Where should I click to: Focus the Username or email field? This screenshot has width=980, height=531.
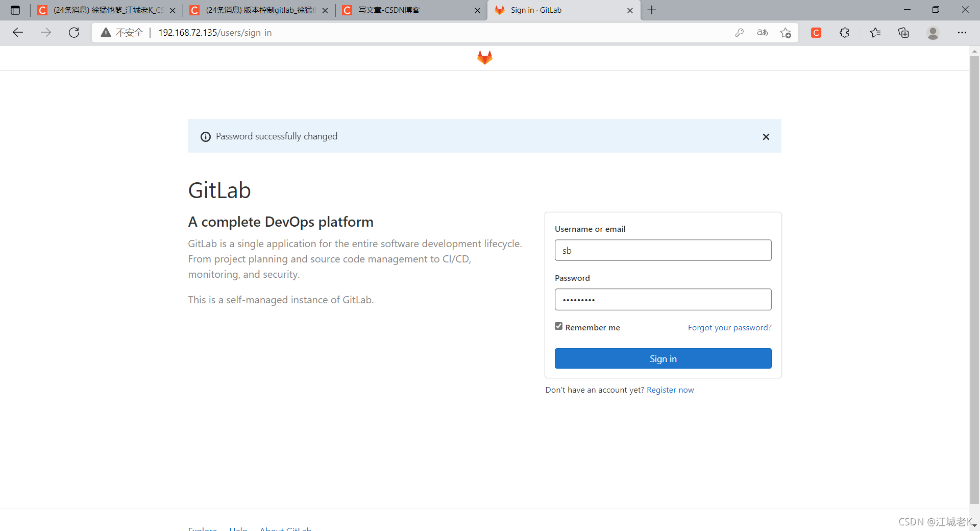coord(663,250)
